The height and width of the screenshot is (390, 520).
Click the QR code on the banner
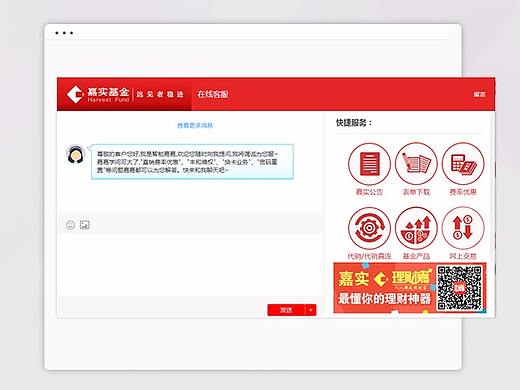(460, 288)
